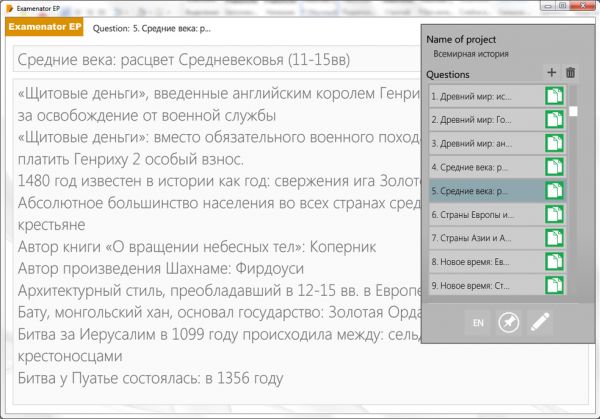The height and width of the screenshot is (419, 600).
Task: Click line Бату, монгольский хан, основал государство
Action: 219,313
